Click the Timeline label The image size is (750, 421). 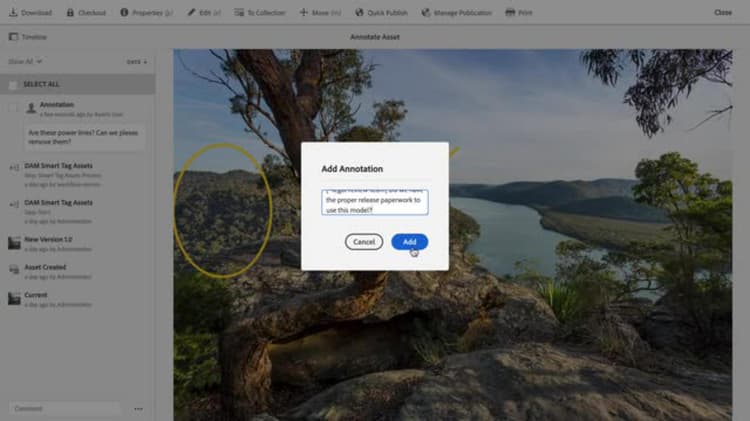(x=34, y=37)
